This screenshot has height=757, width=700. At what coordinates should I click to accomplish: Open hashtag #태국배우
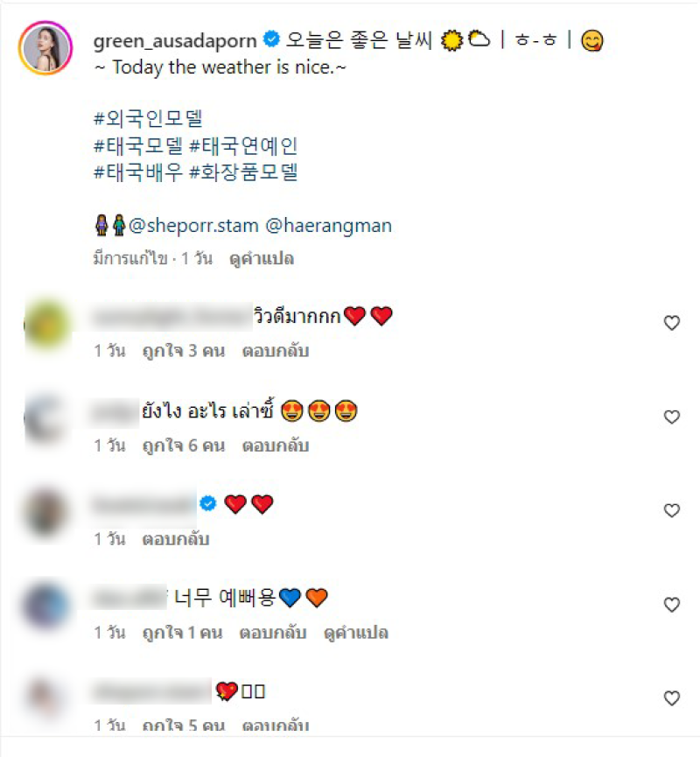(138, 172)
